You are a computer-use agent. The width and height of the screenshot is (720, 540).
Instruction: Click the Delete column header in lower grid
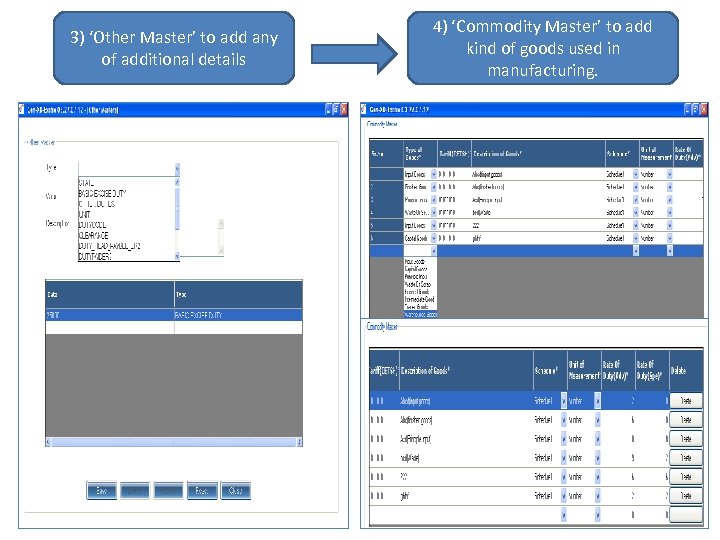tap(686, 371)
